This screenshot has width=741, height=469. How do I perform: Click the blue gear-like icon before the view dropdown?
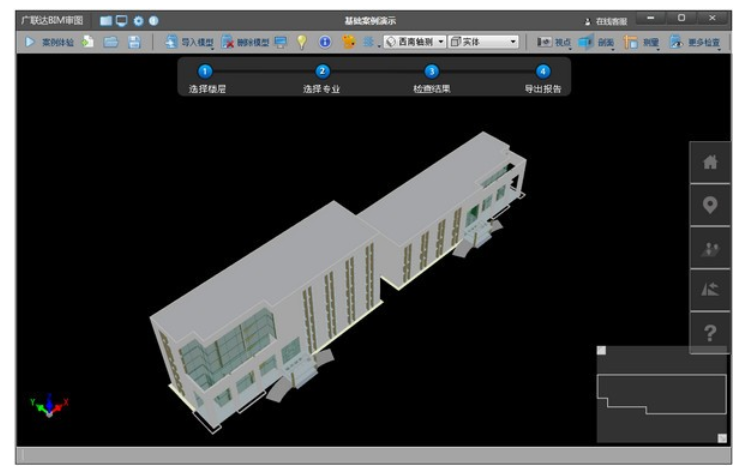(369, 42)
